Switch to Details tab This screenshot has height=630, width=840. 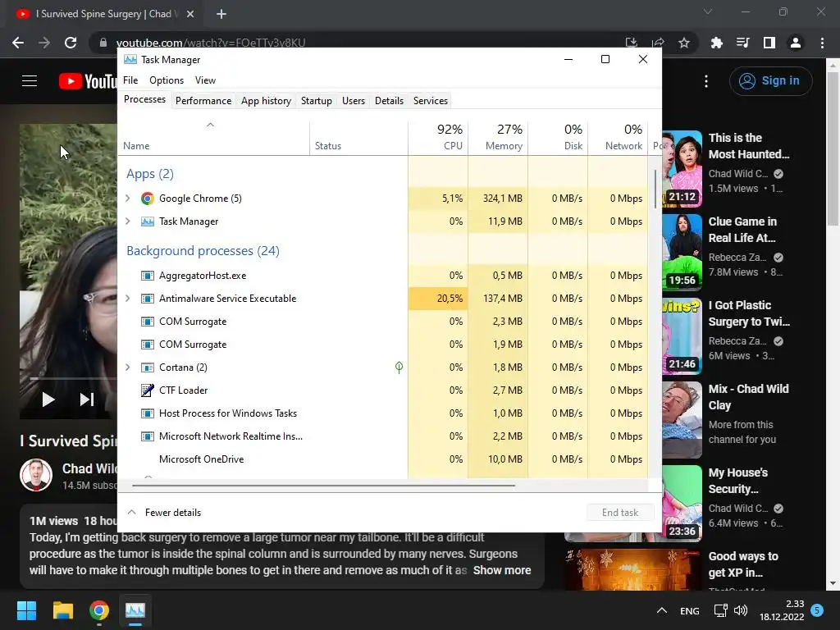[389, 101]
